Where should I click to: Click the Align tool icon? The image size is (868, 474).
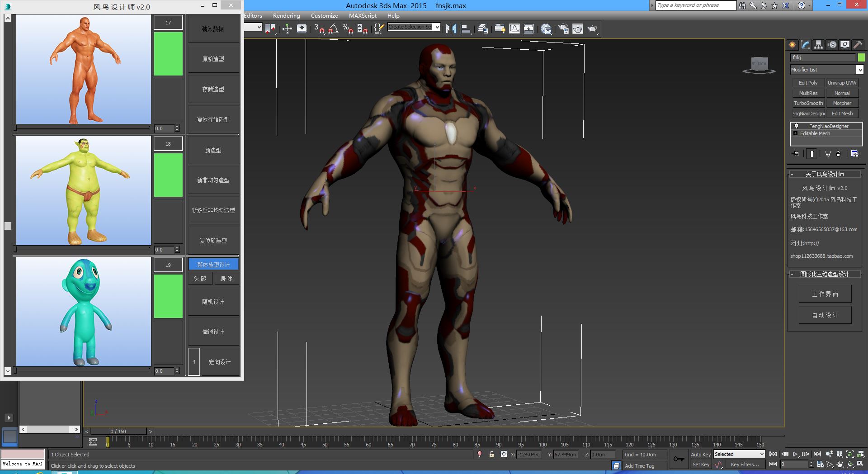(x=466, y=29)
